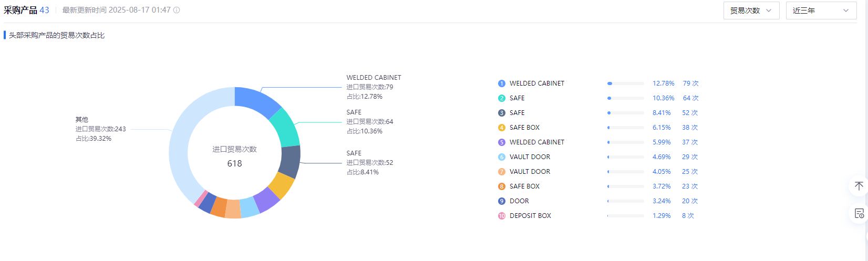The width and height of the screenshot is (868, 261).
Task: Click the number 4 badge for SAFE BOX
Action: pos(501,128)
